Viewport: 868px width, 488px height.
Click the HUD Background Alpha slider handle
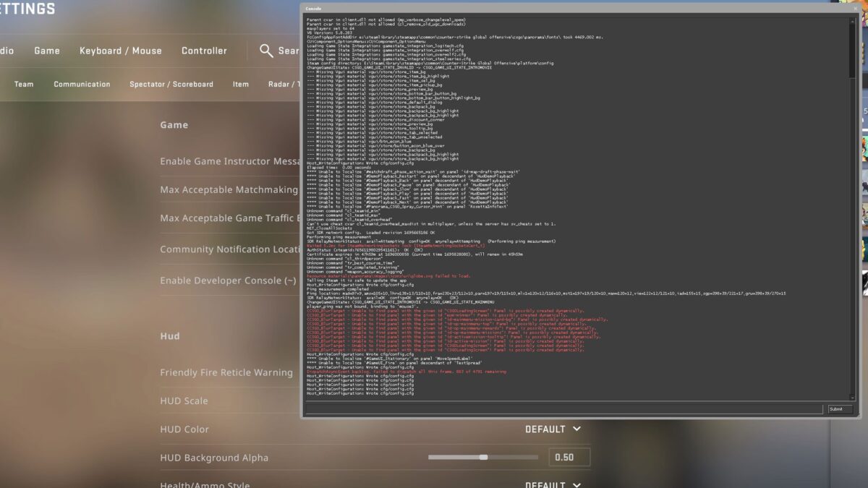coord(483,457)
